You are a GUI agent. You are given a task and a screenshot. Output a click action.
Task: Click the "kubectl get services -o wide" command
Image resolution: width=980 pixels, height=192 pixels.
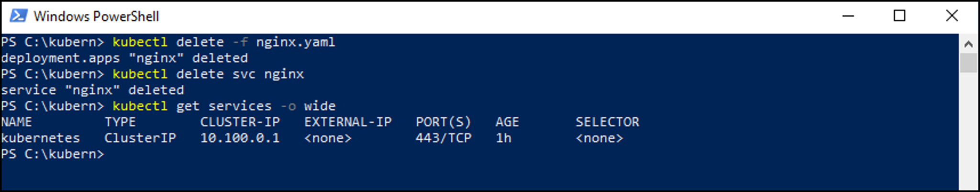(224, 106)
